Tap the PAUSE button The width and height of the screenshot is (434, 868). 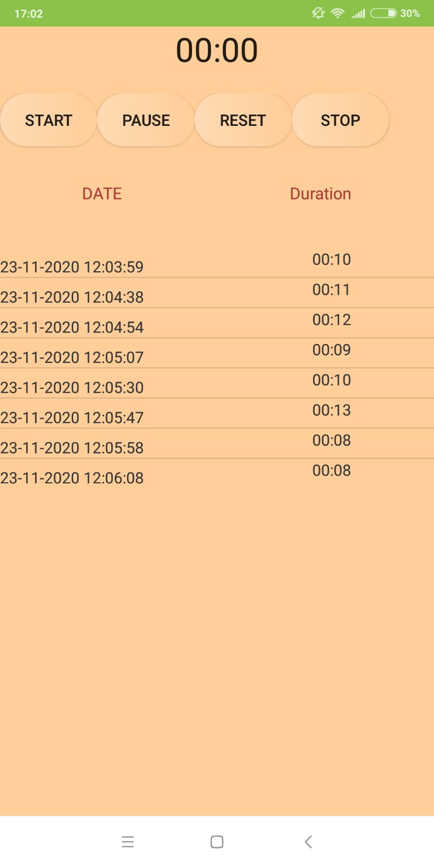pyautogui.click(x=146, y=120)
